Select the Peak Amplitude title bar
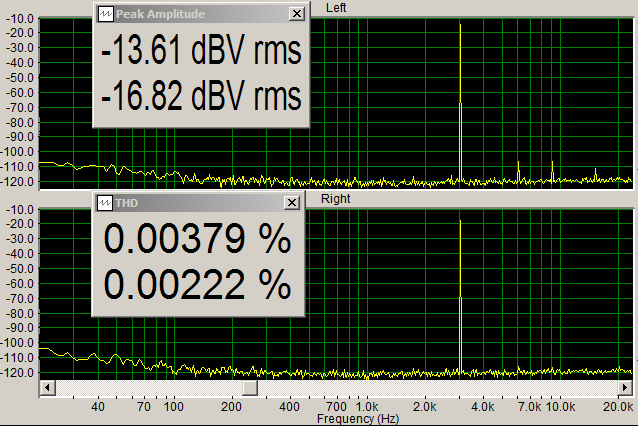This screenshot has width=638, height=426. coord(201,14)
